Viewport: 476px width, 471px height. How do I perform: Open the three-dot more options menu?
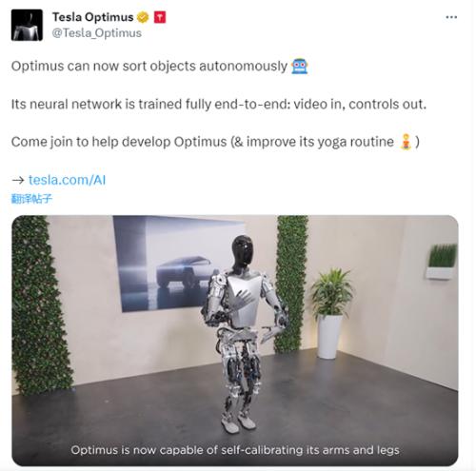coord(451,17)
